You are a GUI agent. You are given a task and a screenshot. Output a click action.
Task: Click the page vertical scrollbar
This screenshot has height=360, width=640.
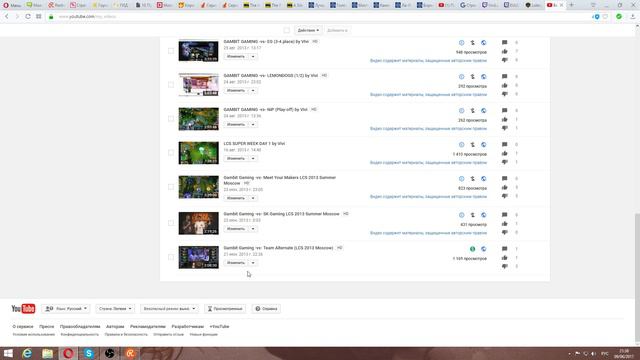point(637,278)
